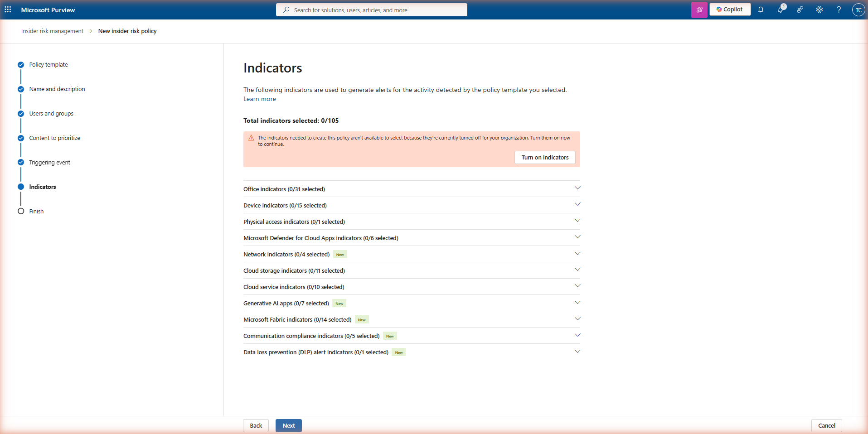Select the Finish step circle
The height and width of the screenshot is (434, 868).
pos(20,211)
